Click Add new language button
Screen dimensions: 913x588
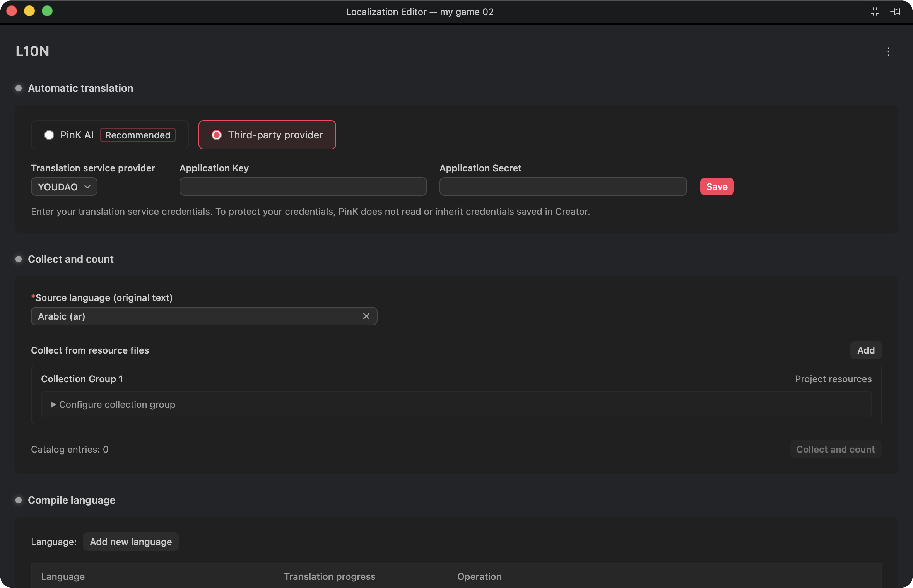tap(131, 542)
